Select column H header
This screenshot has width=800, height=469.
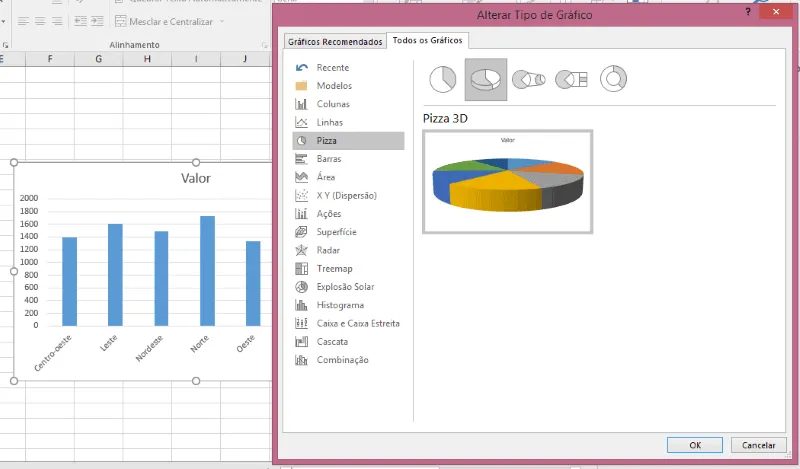(147, 59)
